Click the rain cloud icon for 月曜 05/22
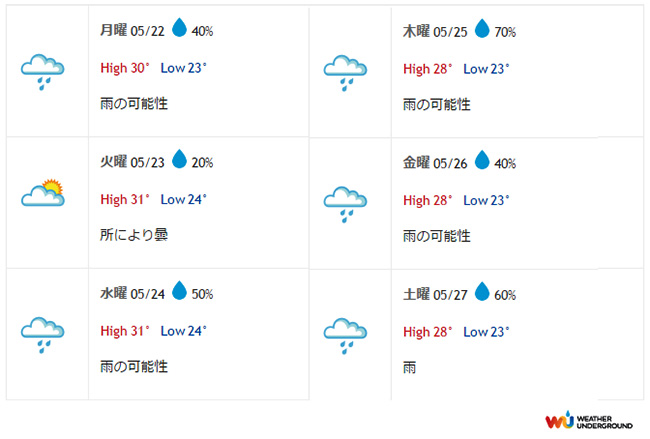The height and width of the screenshot is (439, 650). (43, 72)
